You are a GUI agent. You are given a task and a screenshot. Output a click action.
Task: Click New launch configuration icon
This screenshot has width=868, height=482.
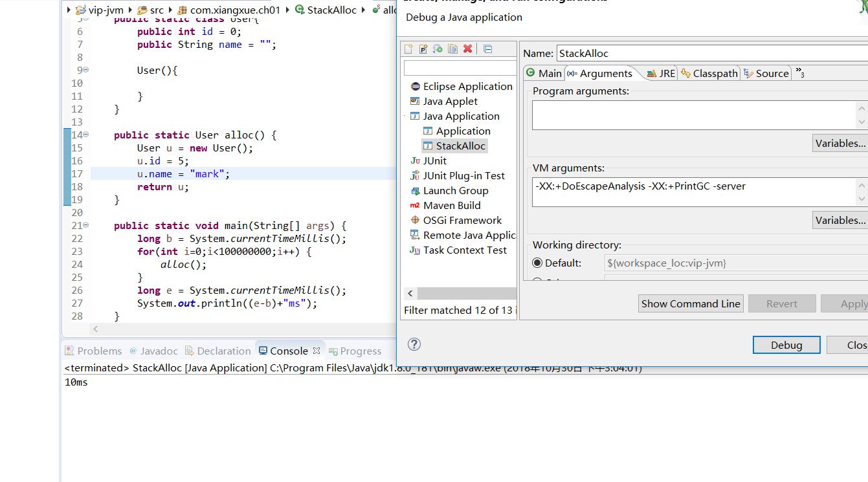[408, 49]
